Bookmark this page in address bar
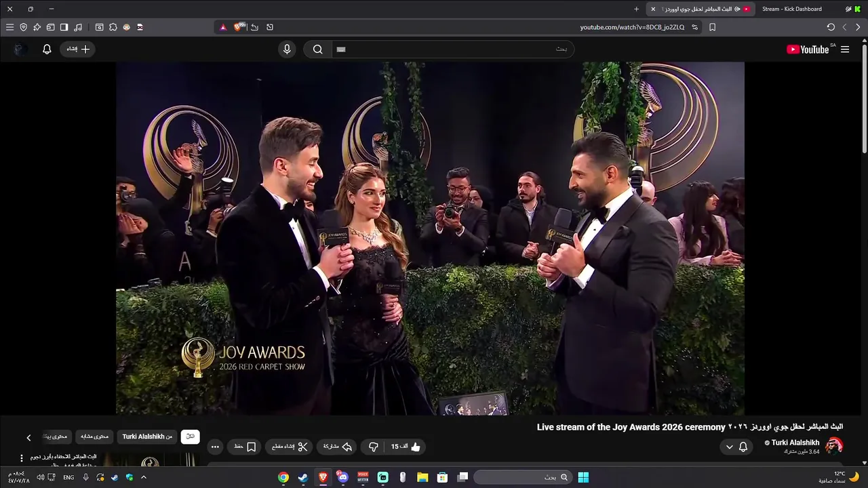 coord(712,27)
